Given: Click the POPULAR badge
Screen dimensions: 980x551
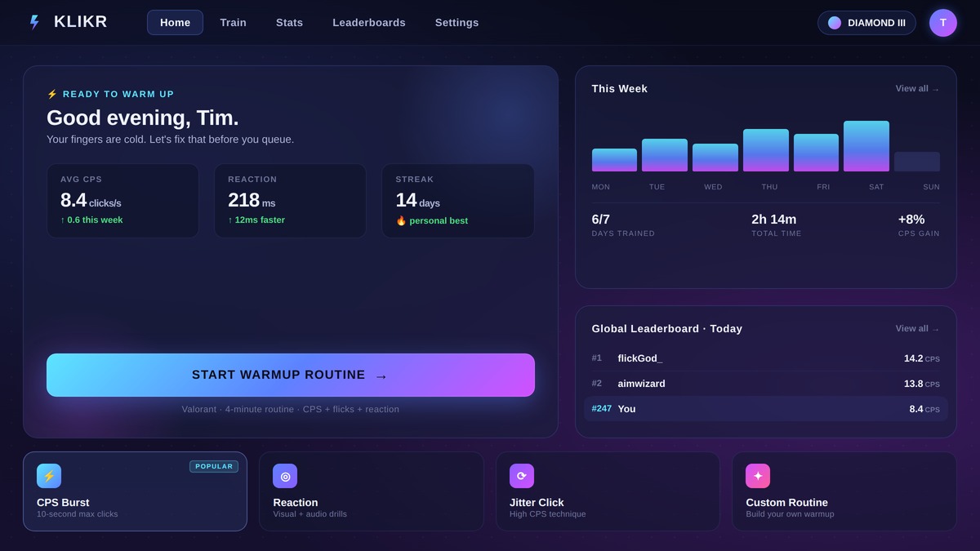Looking at the screenshot, I should click(214, 466).
